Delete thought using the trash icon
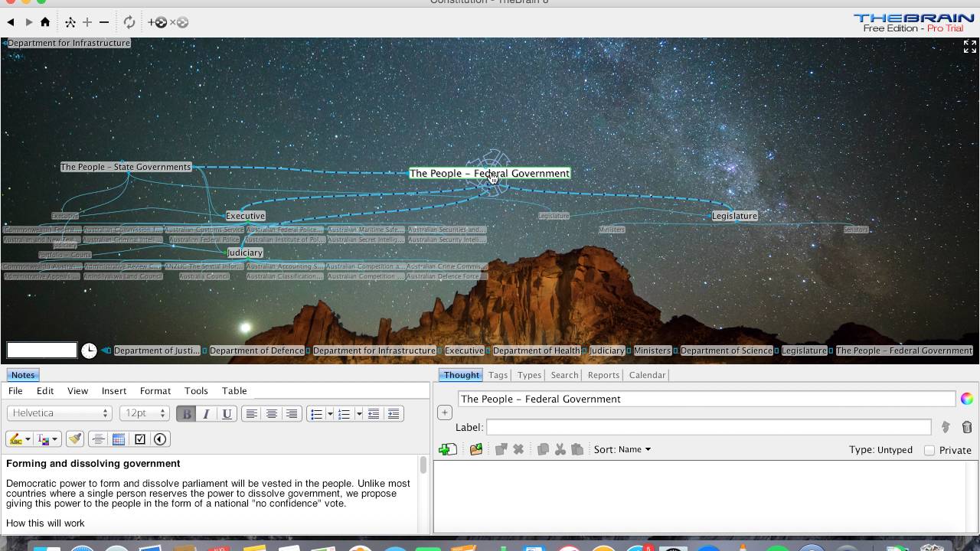Viewport: 980px width, 551px height. click(x=967, y=427)
